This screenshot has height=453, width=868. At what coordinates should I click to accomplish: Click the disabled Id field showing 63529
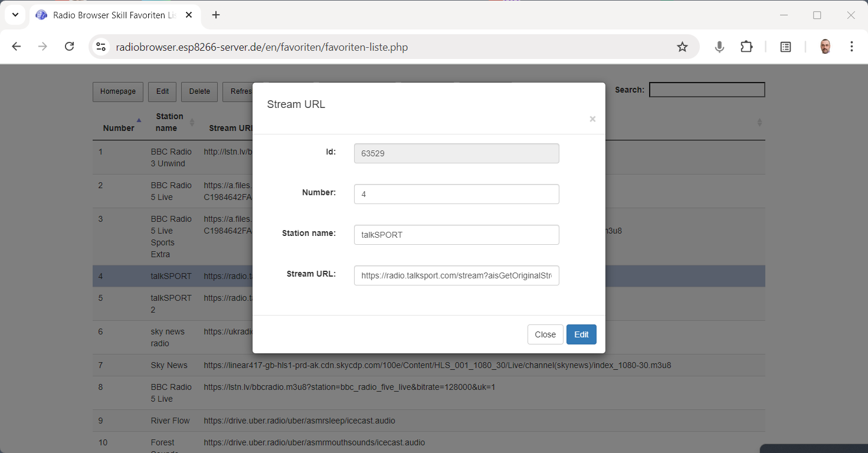tap(456, 153)
